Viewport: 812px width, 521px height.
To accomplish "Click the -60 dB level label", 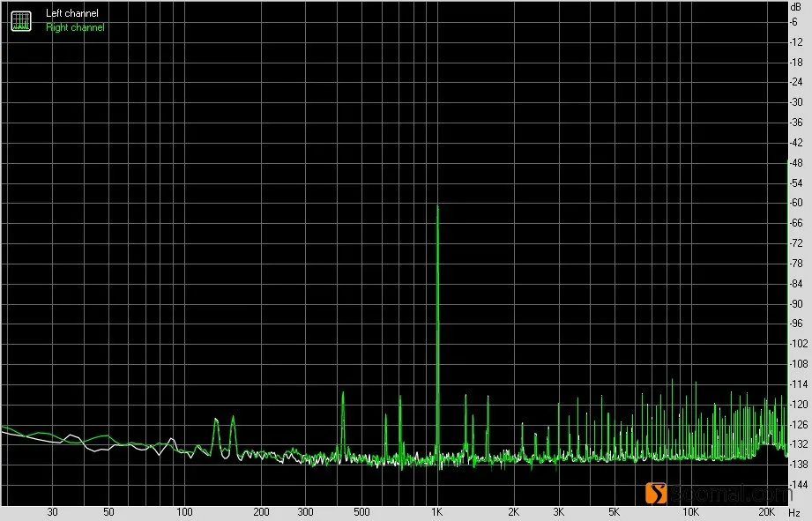I will click(x=796, y=203).
